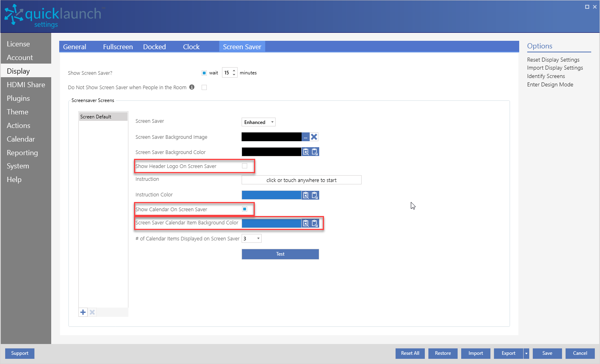Add a new screensaver screen

83,312
